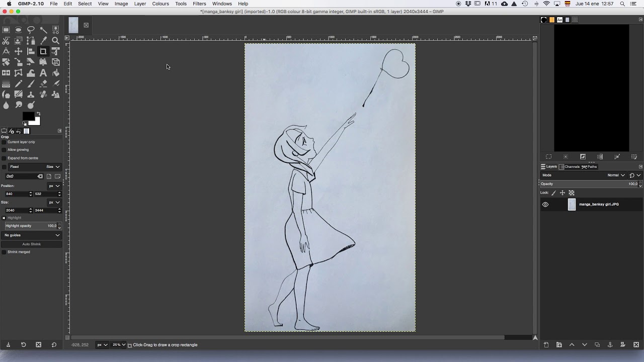The image size is (644, 362).
Task: Choose the Zoom magnifier tool
Action: [x=55, y=41]
